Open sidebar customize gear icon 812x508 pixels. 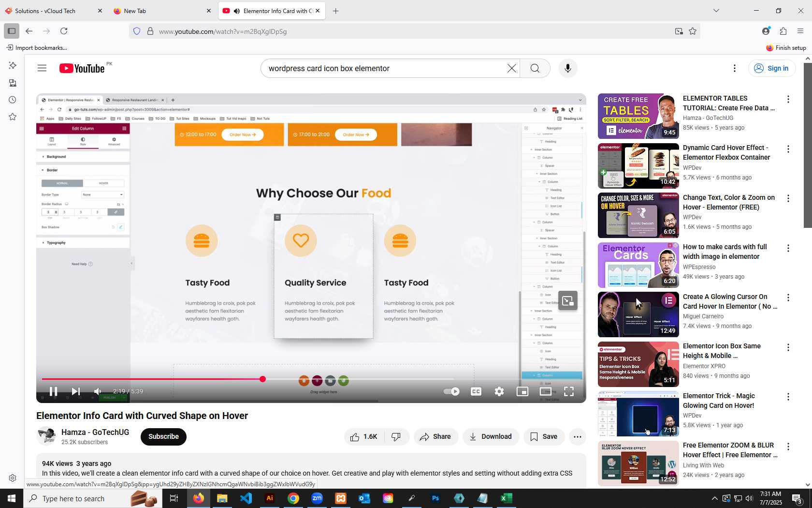click(13, 478)
